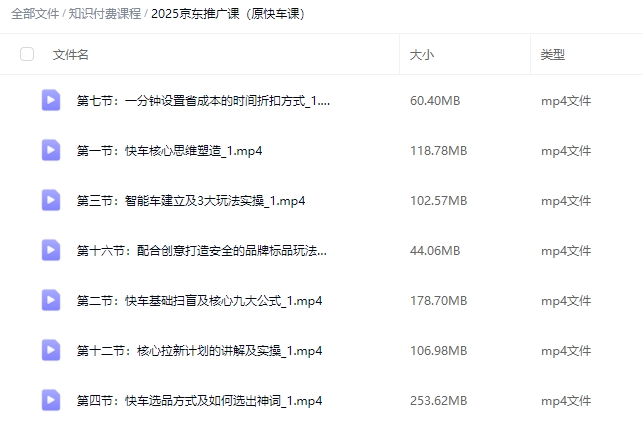
Task: Open the 第七节 时间折扣方式 video file name
Action: tap(203, 101)
